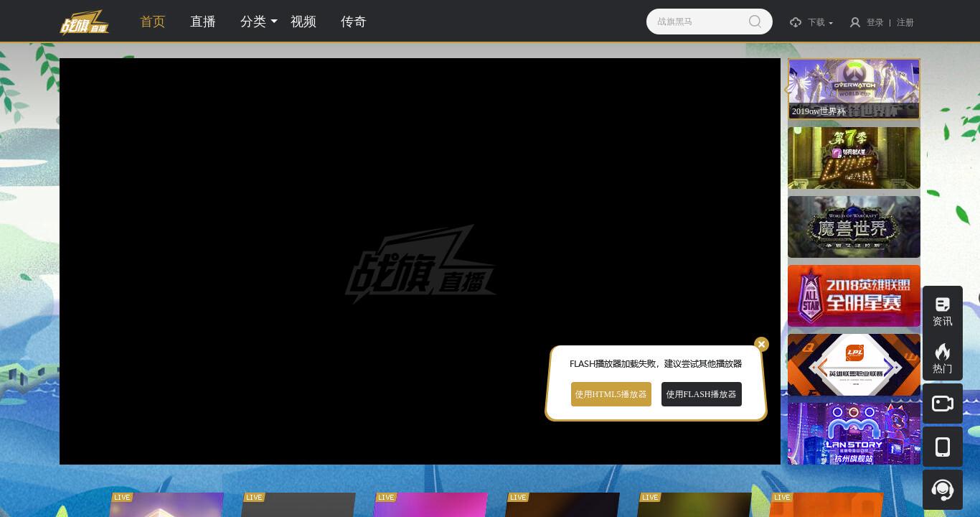
Task: Expand the 分类 category dropdown
Action: [x=258, y=22]
